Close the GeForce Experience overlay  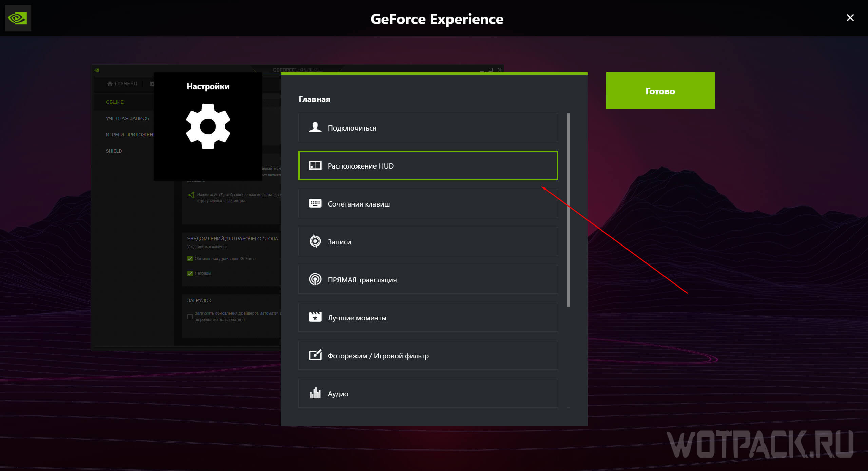tap(850, 18)
